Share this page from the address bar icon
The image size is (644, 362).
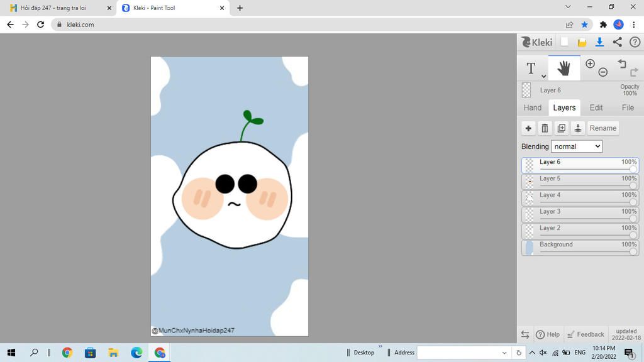pos(569,25)
